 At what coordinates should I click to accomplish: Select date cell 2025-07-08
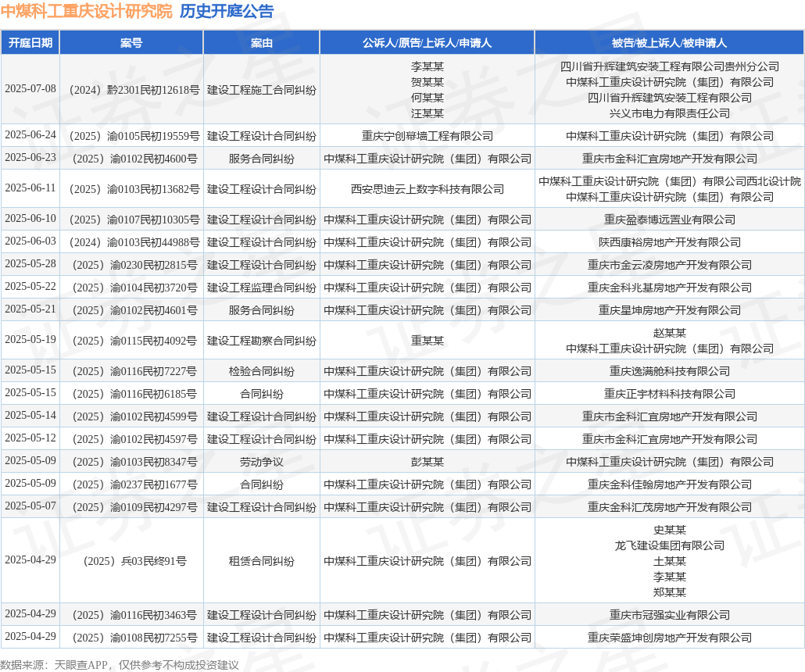(30, 89)
